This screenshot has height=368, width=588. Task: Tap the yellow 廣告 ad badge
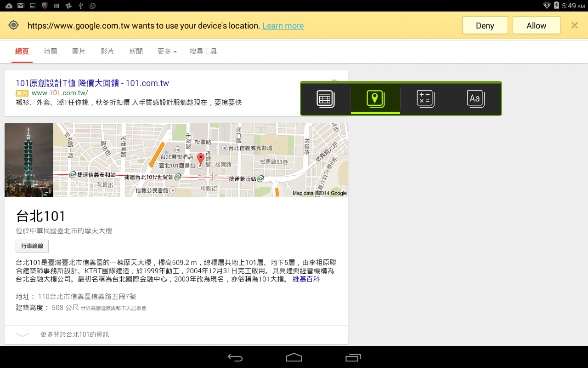22,93
